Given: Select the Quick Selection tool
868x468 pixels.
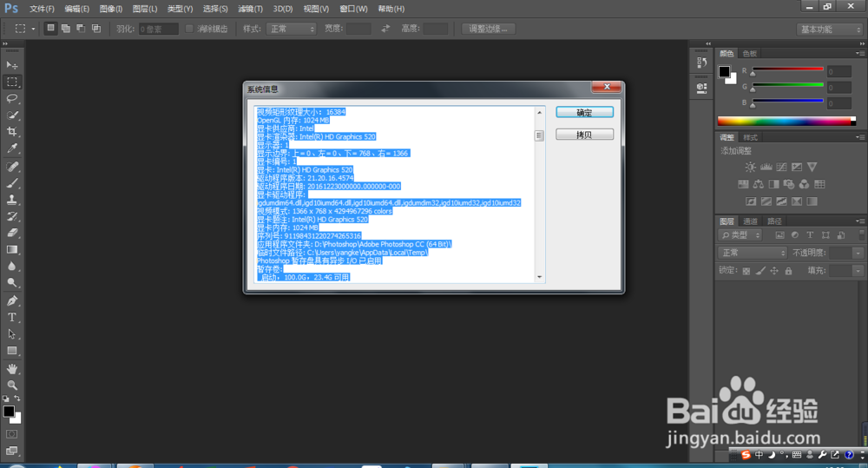Looking at the screenshot, I should 11,115.
